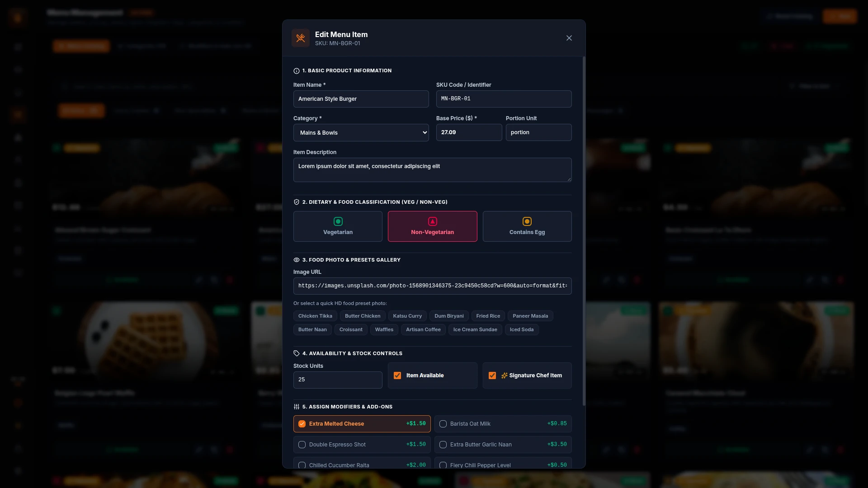
Task: Click the sliders icon beside Assign Modifiers & Add-ons
Action: point(297,407)
